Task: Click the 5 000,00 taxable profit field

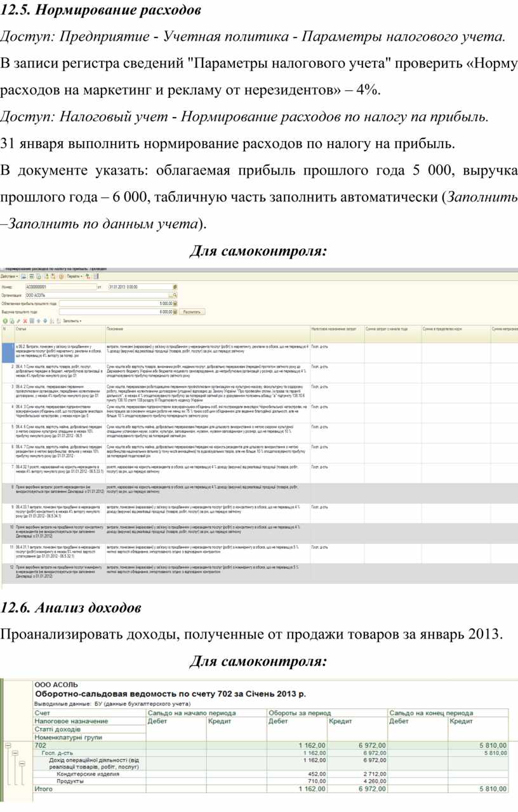Action: click(x=116, y=304)
